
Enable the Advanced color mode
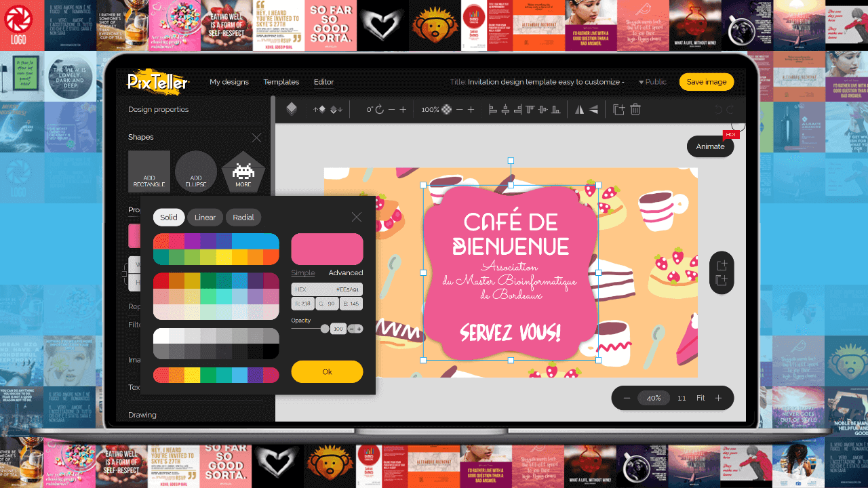346,272
